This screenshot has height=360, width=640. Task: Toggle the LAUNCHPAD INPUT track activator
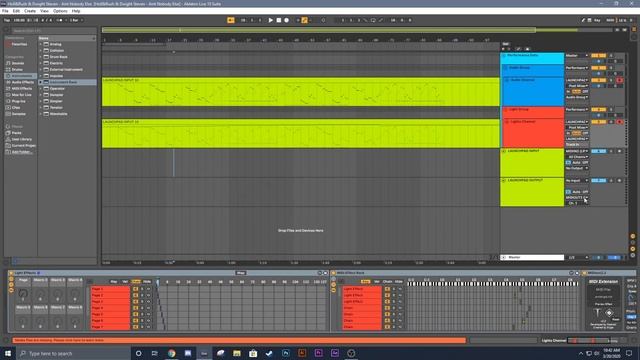[x=598, y=151]
